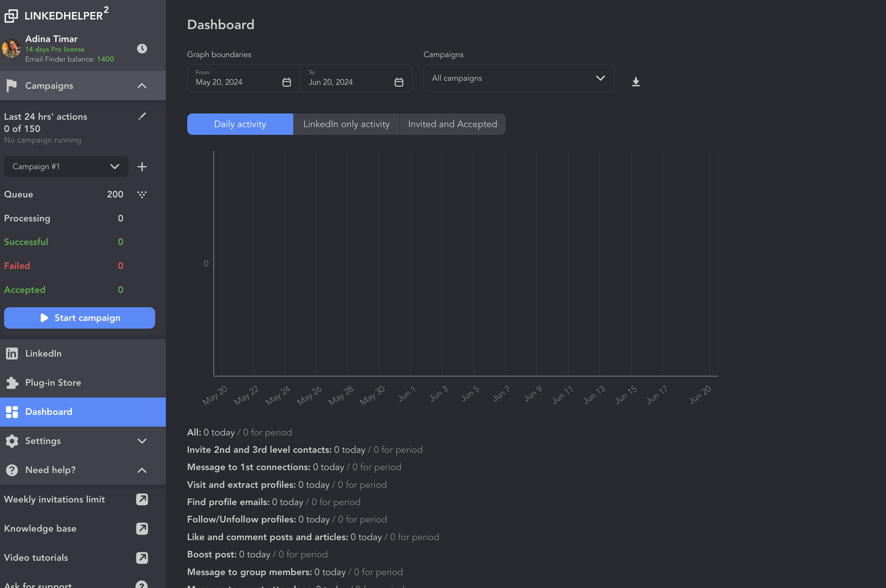The image size is (886, 588).
Task: Click the Dashboard grid icon
Action: [12, 412]
